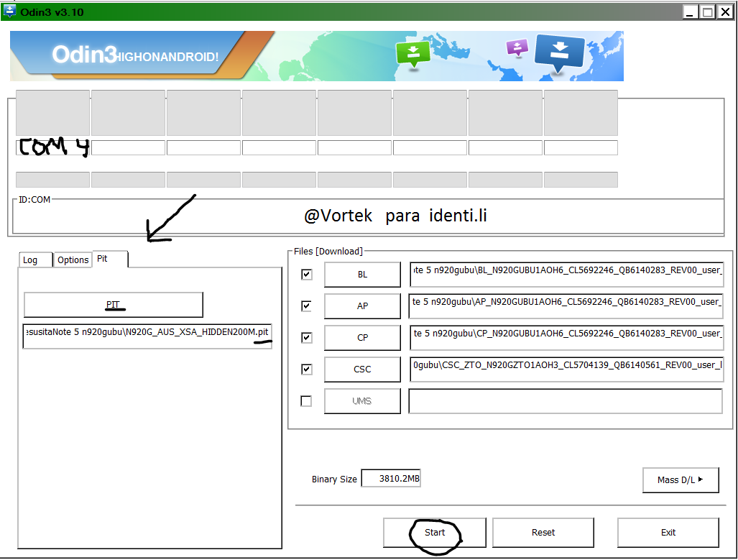Click the small purple download bubble in banner
738x560 pixels.
click(x=517, y=47)
